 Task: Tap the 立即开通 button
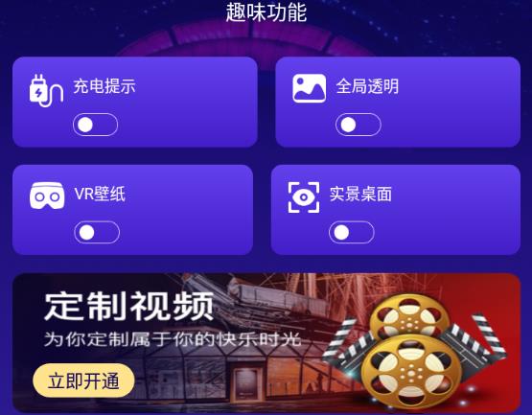[83, 380]
